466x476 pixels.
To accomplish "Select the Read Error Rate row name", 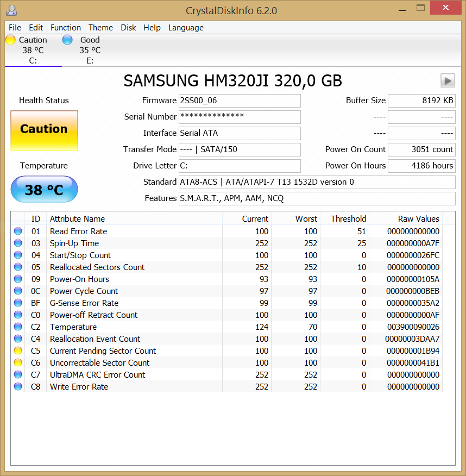I will pyautogui.click(x=78, y=231).
